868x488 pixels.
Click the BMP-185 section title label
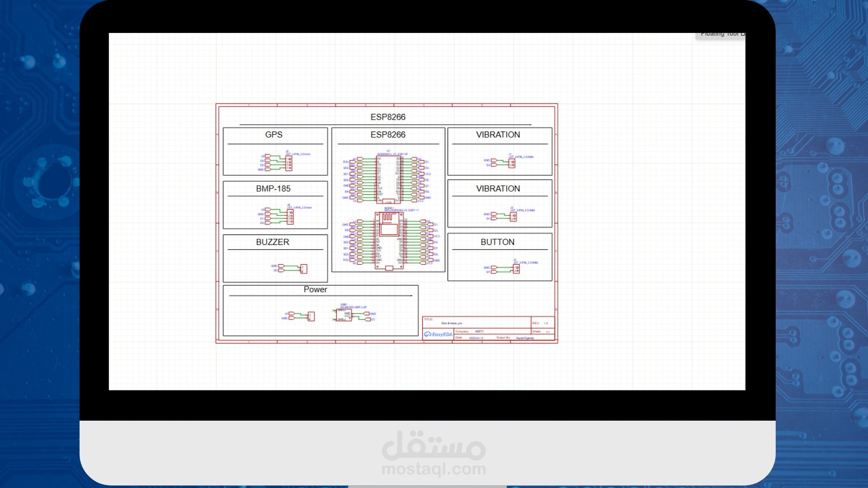pyautogui.click(x=273, y=189)
